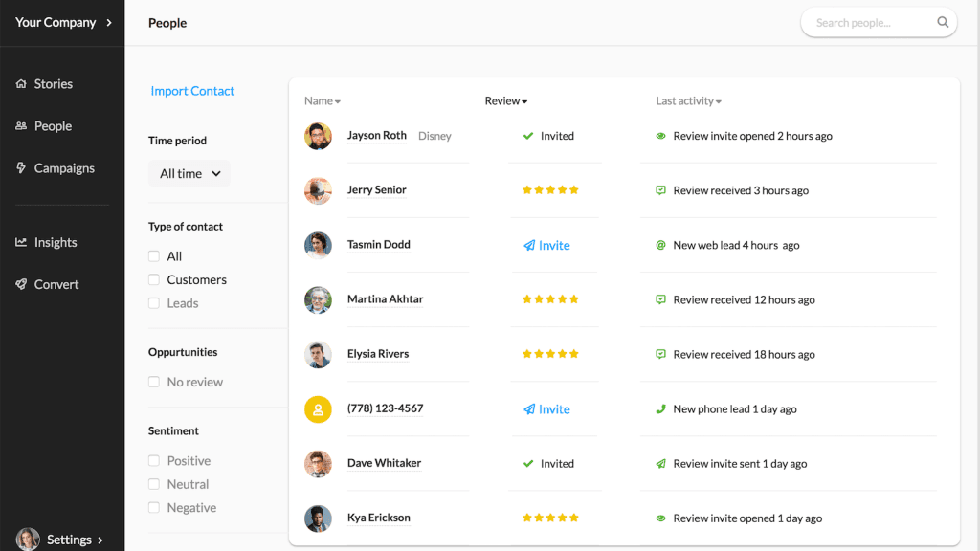
Task: Click the phone icon next to new phone lead
Action: coord(660,408)
